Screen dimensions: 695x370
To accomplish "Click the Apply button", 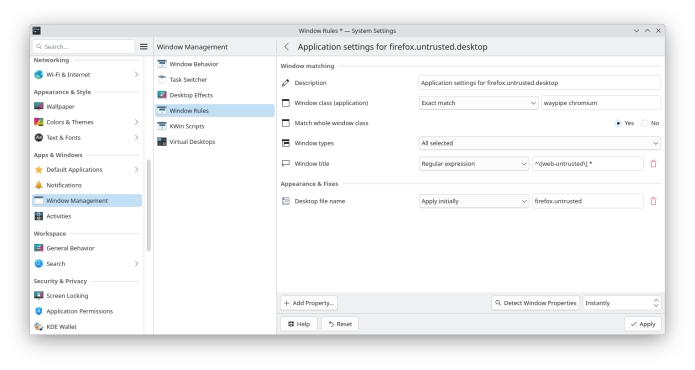I will pos(643,324).
